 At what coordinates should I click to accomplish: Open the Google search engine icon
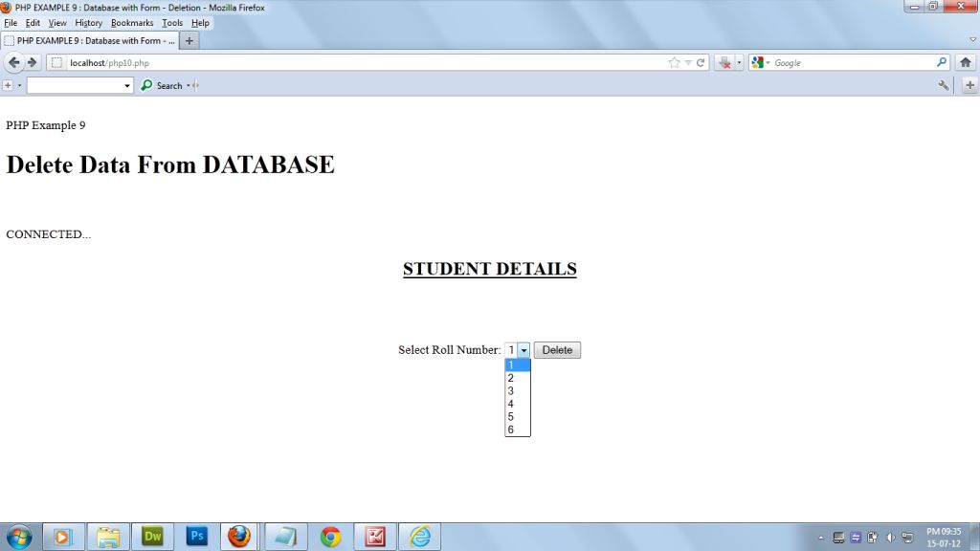757,61
